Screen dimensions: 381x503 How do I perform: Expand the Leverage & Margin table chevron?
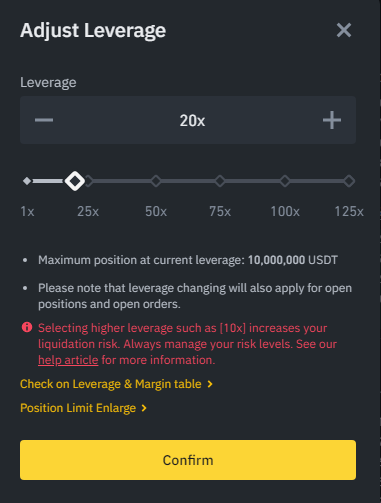210,384
